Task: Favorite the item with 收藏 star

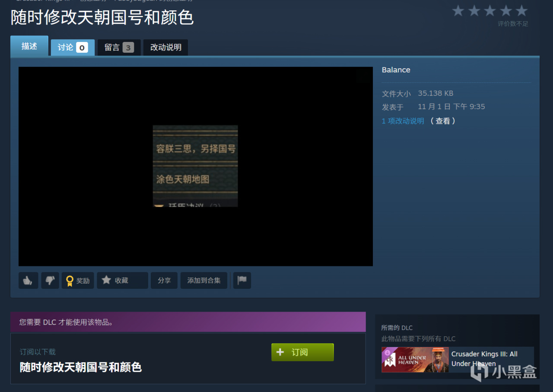Action: pyautogui.click(x=122, y=281)
